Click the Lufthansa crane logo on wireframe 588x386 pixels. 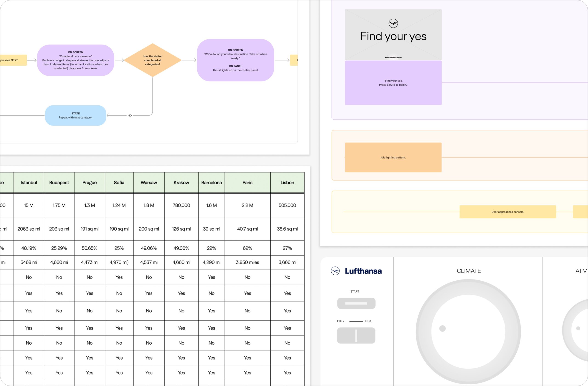(393, 23)
